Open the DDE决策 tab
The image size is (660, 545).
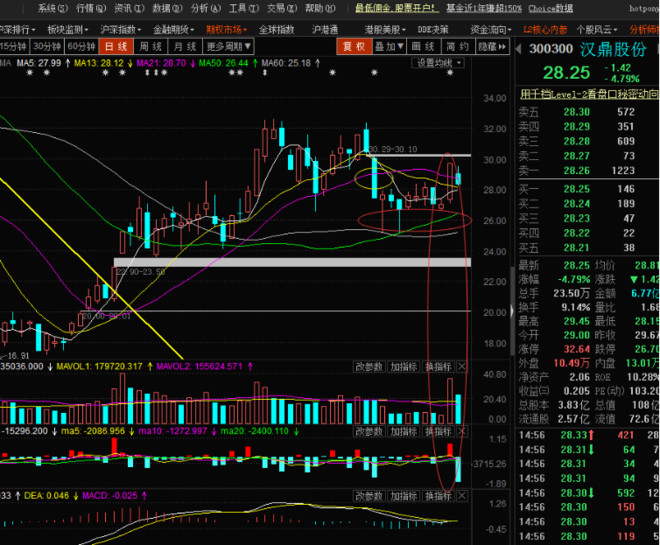click(433, 29)
